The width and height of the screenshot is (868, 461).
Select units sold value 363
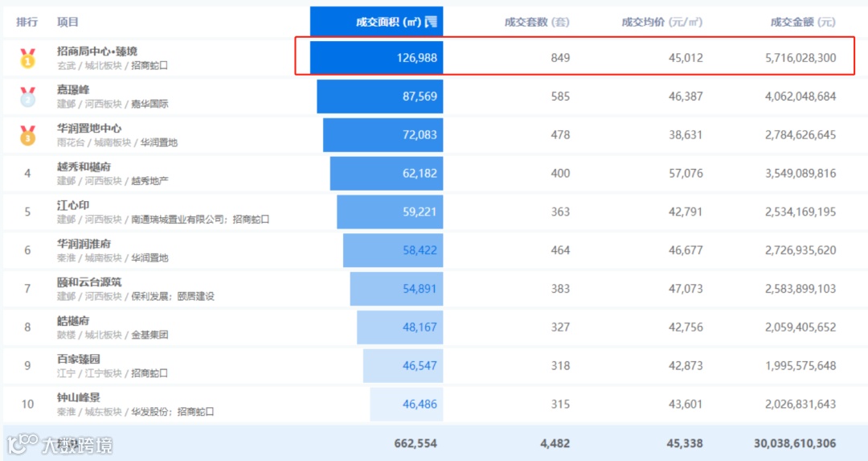point(560,212)
